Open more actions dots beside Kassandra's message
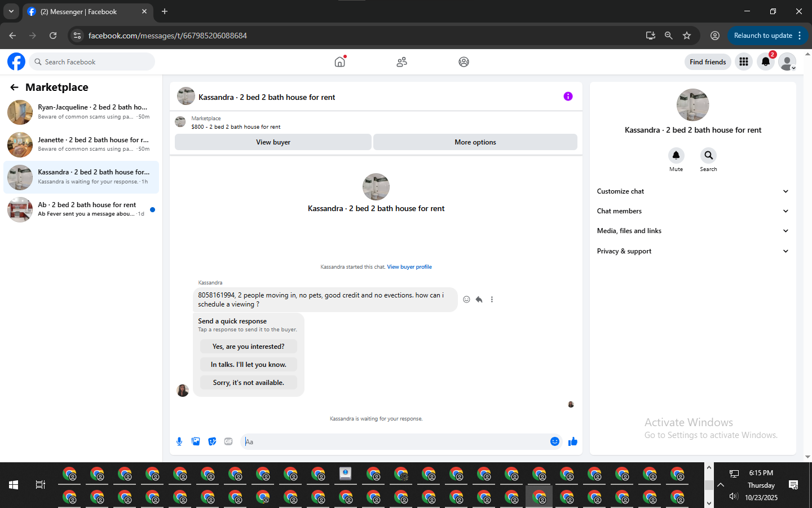 point(492,300)
